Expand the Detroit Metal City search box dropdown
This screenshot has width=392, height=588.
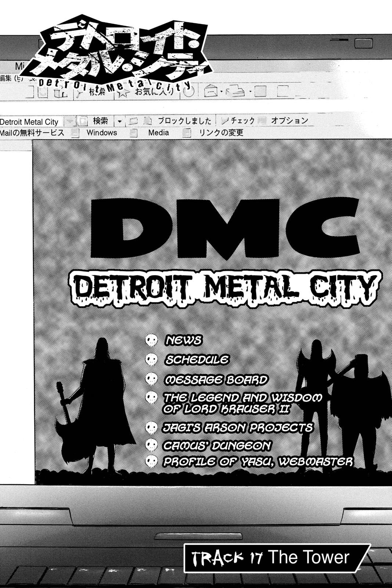pos(70,121)
